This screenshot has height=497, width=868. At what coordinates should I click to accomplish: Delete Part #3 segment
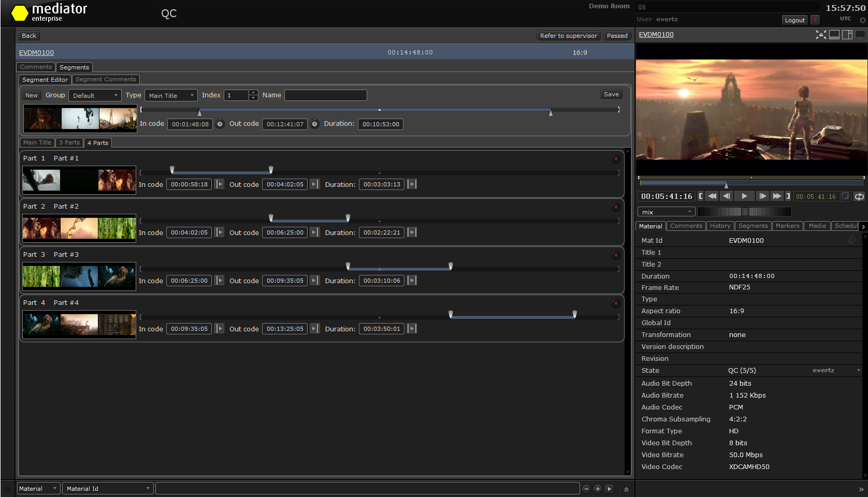pyautogui.click(x=616, y=255)
